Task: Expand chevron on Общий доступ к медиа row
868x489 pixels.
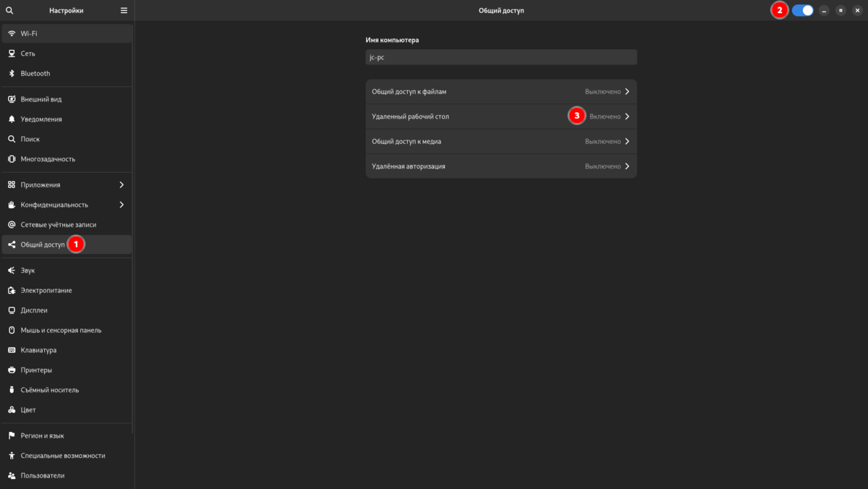Action: pos(627,142)
